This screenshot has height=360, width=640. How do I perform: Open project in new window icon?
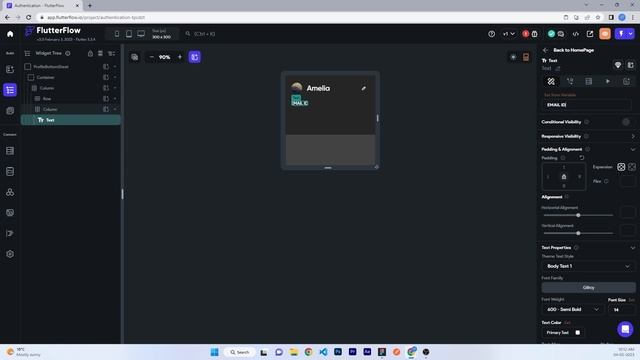[590, 34]
